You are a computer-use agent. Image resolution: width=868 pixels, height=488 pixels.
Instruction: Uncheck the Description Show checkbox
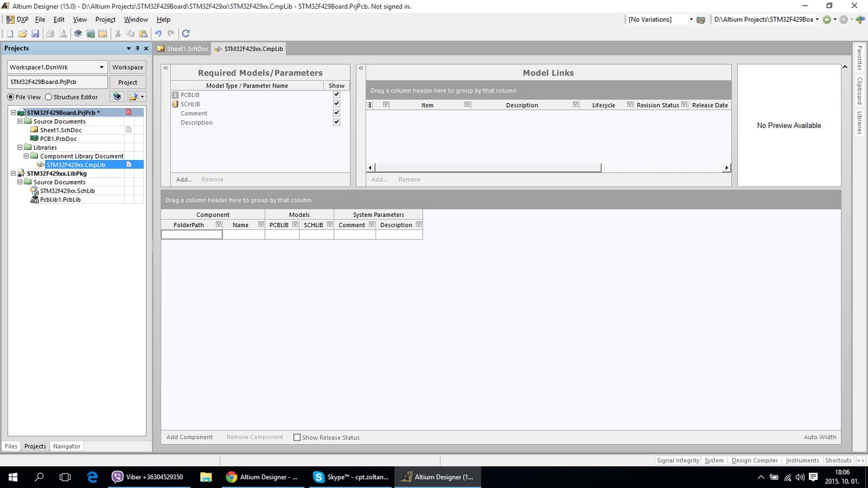click(x=336, y=123)
